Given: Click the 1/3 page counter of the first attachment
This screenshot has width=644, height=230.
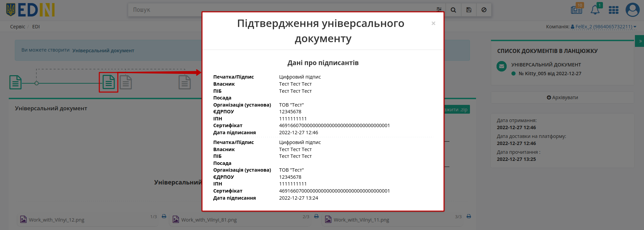Looking at the screenshot, I should tap(154, 217).
